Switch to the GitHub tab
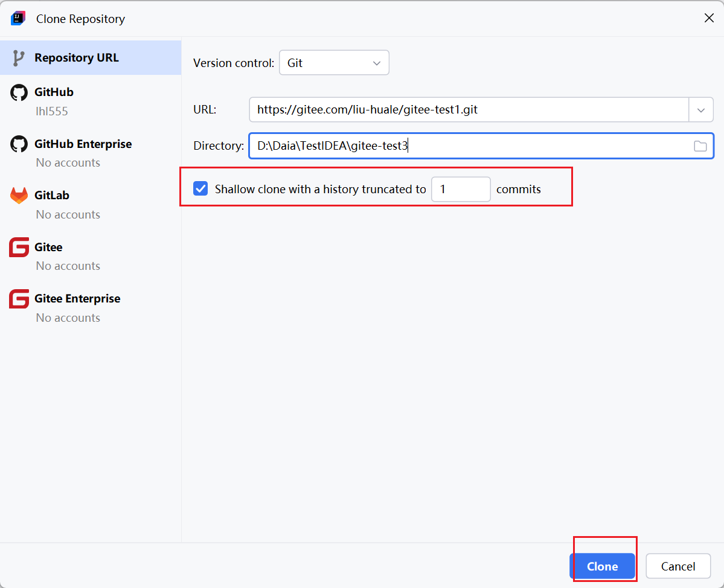The height and width of the screenshot is (588, 724). (91, 101)
